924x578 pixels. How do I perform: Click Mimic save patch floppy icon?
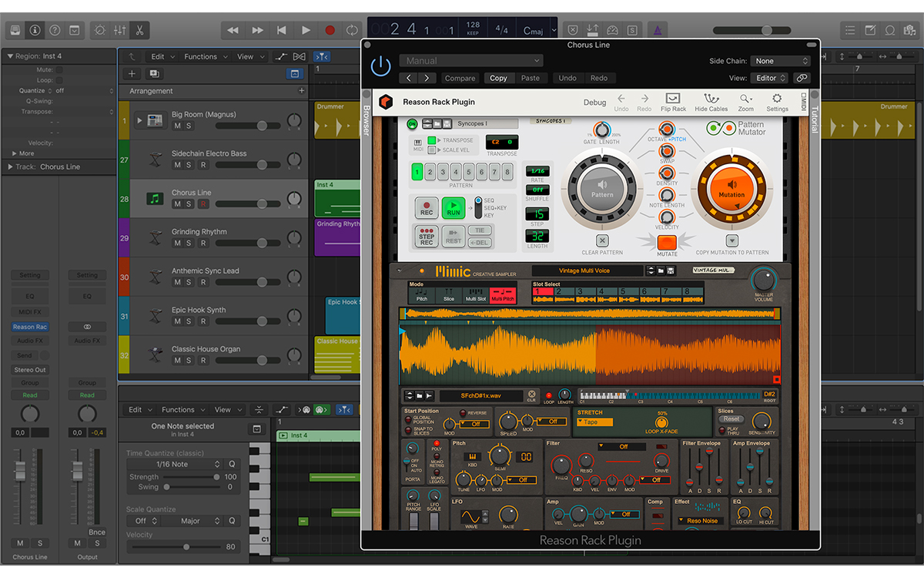(671, 271)
